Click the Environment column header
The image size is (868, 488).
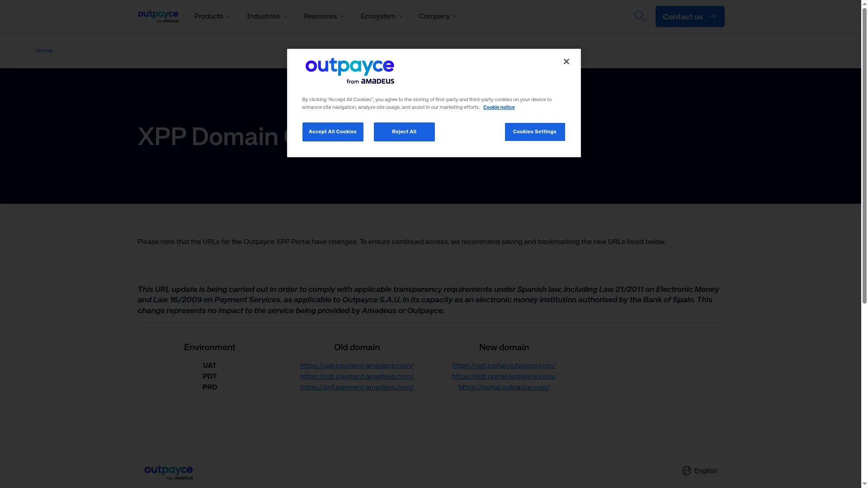pyautogui.click(x=210, y=347)
